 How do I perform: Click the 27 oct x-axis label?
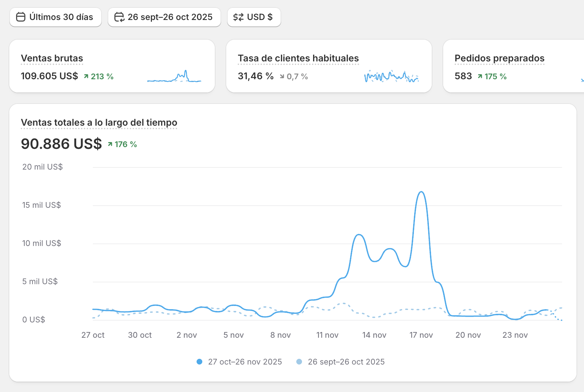point(93,335)
